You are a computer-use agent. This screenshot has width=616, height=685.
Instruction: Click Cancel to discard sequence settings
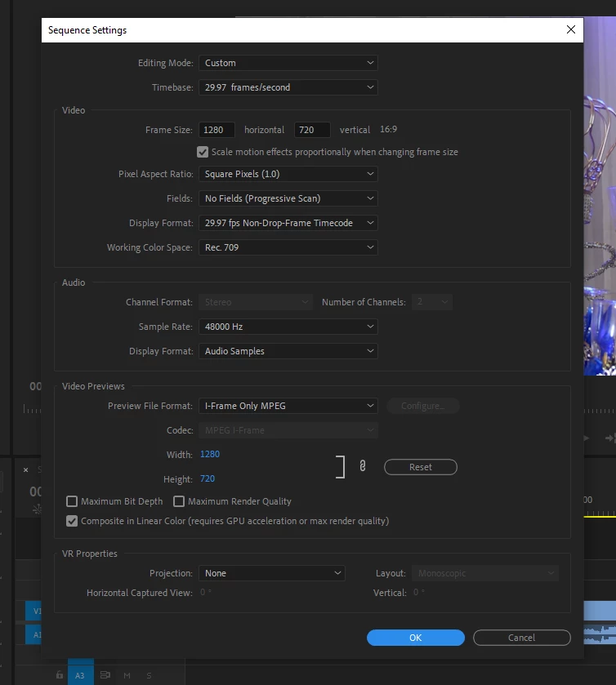click(521, 638)
